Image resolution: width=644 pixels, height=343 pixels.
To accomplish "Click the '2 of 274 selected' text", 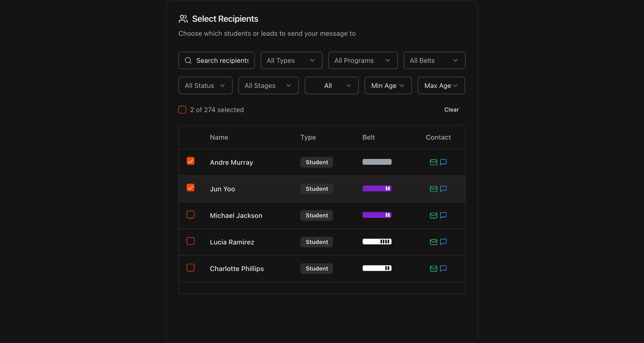I will pyautogui.click(x=217, y=110).
